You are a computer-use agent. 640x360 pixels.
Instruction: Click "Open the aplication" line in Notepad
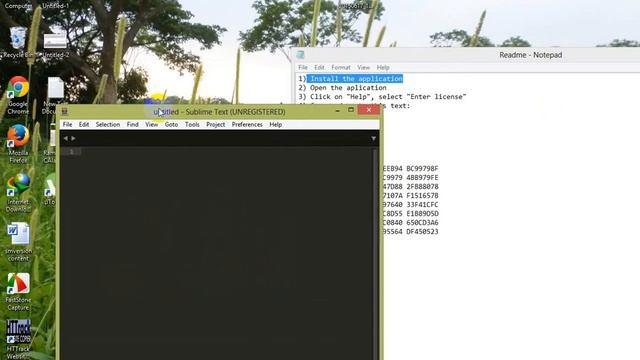pyautogui.click(x=342, y=88)
